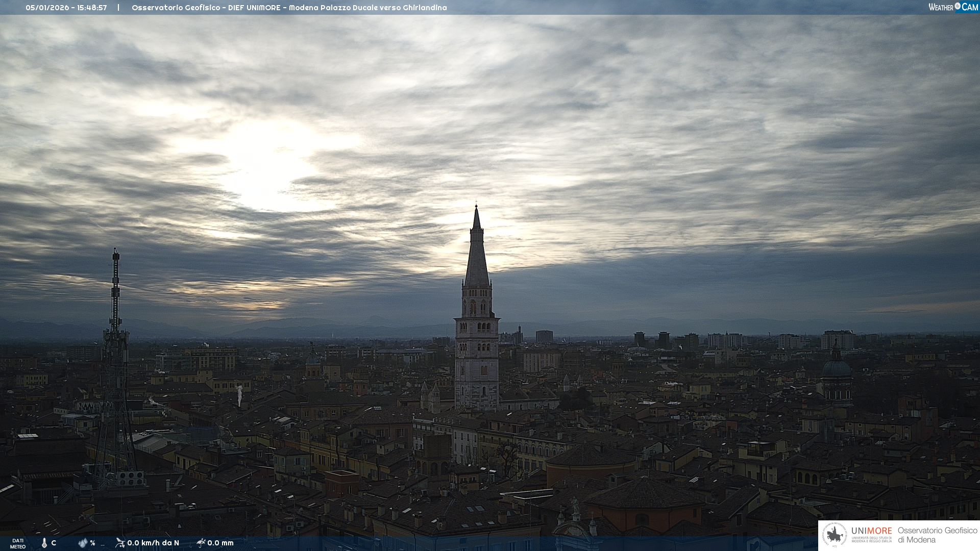Click the 0.0 km/h da N wind reading

(x=153, y=543)
